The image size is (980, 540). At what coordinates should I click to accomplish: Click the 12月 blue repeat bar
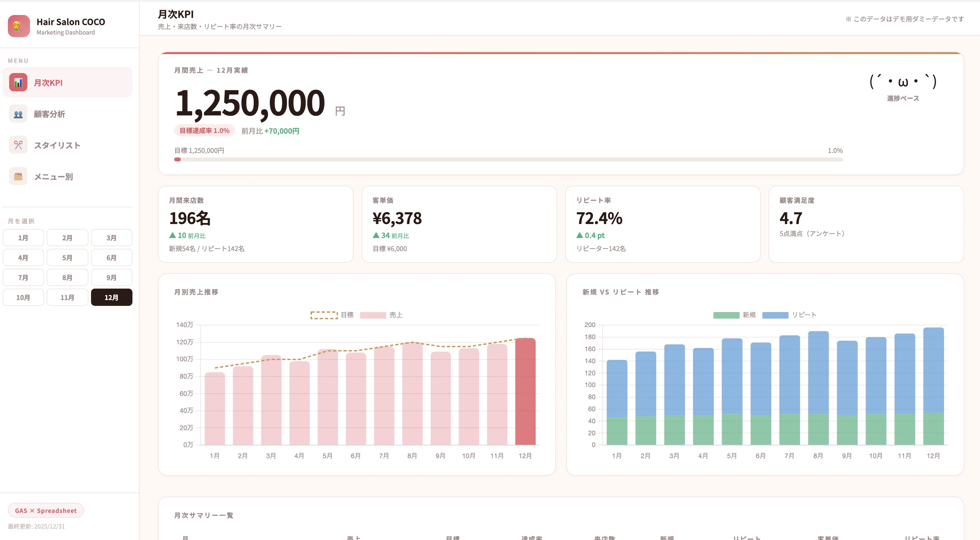click(933, 370)
